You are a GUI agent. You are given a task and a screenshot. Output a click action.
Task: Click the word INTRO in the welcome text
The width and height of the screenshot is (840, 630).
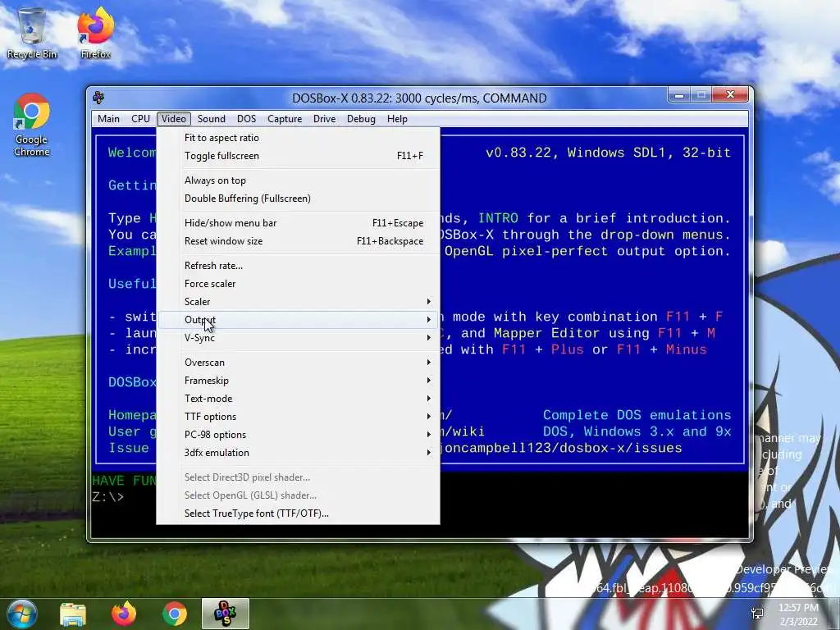tap(498, 218)
